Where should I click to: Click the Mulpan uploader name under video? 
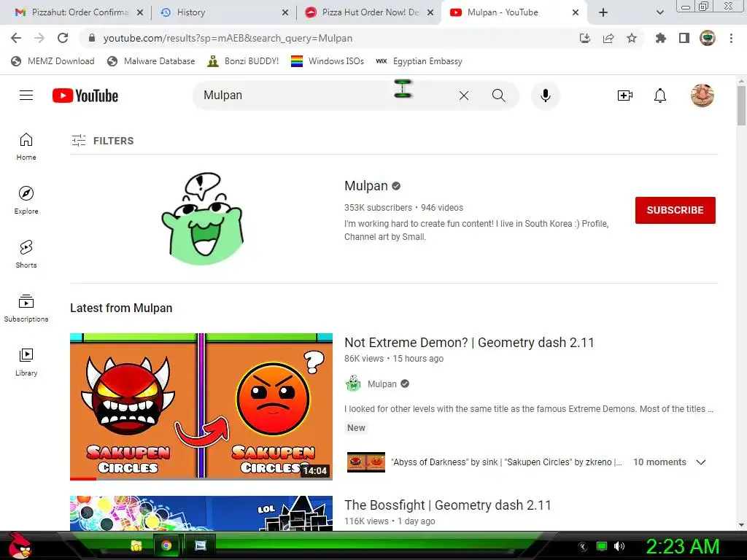382,384
